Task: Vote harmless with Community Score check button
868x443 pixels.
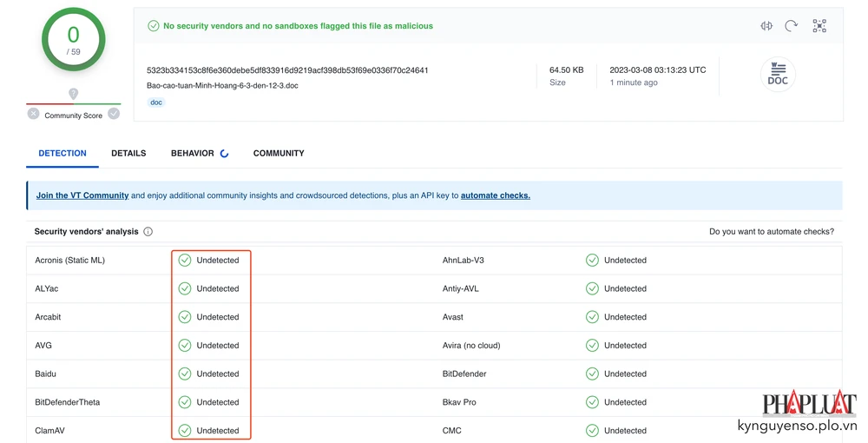Action: pyautogui.click(x=114, y=114)
